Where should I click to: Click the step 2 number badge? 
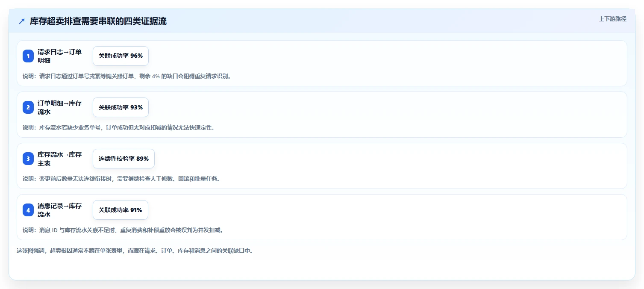coord(28,107)
